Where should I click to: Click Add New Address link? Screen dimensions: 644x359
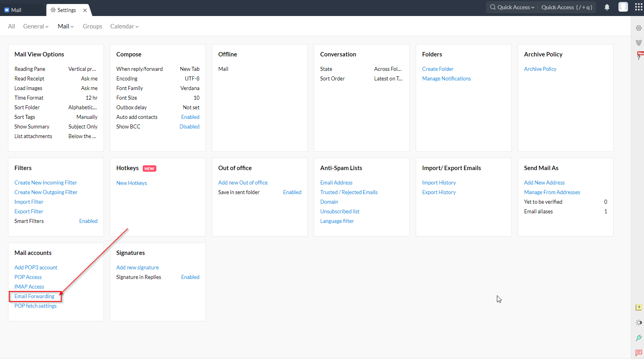(544, 183)
